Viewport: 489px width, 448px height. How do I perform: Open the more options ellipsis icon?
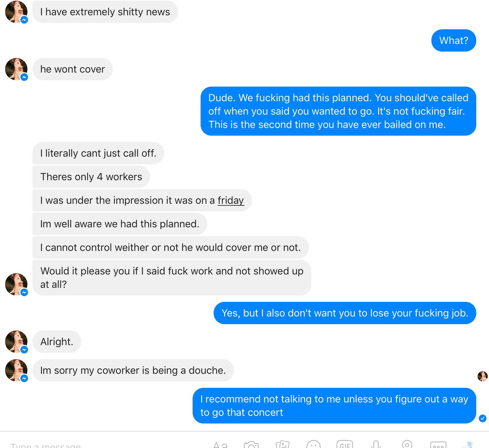click(438, 445)
